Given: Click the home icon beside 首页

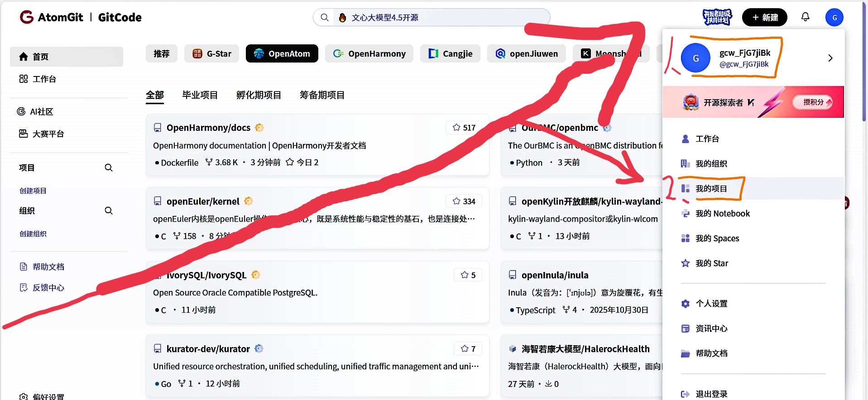Looking at the screenshot, I should coord(24,57).
